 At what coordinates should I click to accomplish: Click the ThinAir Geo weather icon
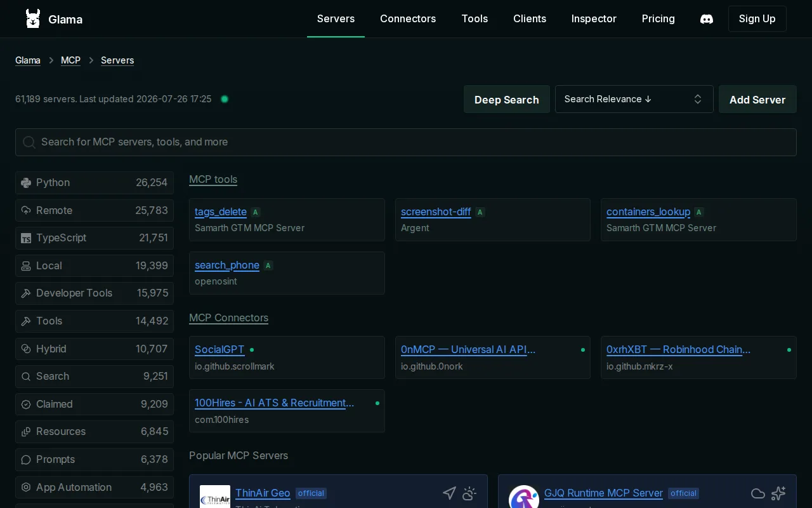[x=469, y=493]
